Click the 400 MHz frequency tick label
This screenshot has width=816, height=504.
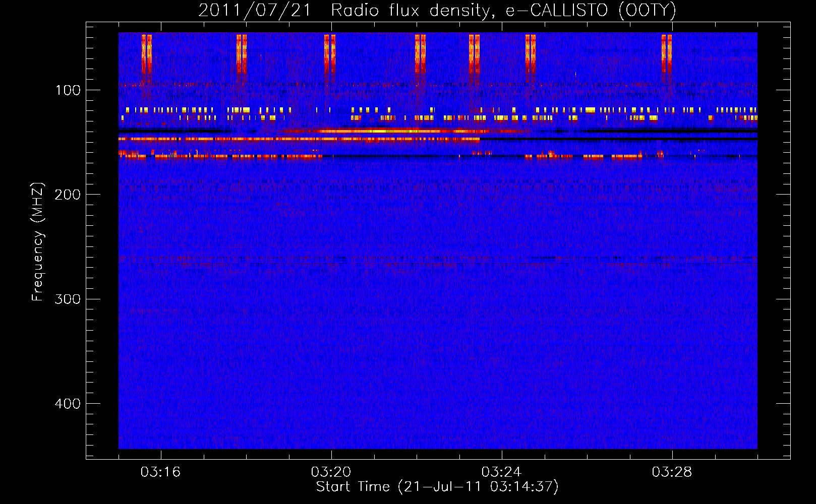pyautogui.click(x=68, y=404)
